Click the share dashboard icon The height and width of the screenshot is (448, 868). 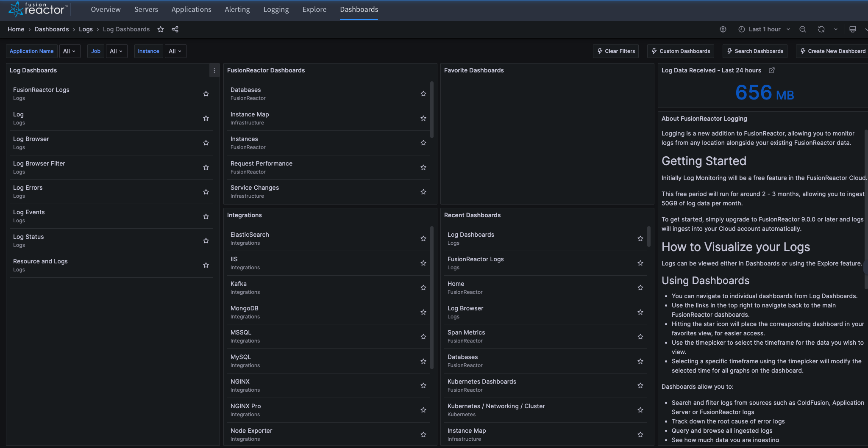pyautogui.click(x=175, y=29)
